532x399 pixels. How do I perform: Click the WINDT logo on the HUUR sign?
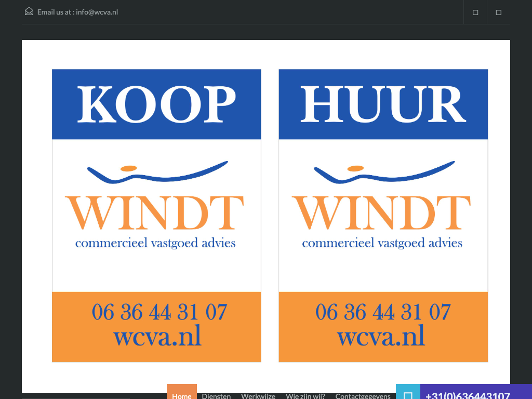point(381,213)
